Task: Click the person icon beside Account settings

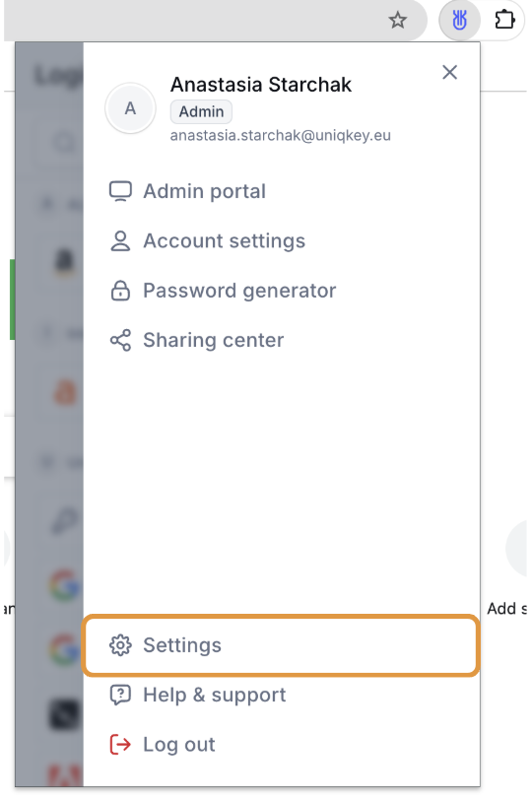Action: point(120,240)
